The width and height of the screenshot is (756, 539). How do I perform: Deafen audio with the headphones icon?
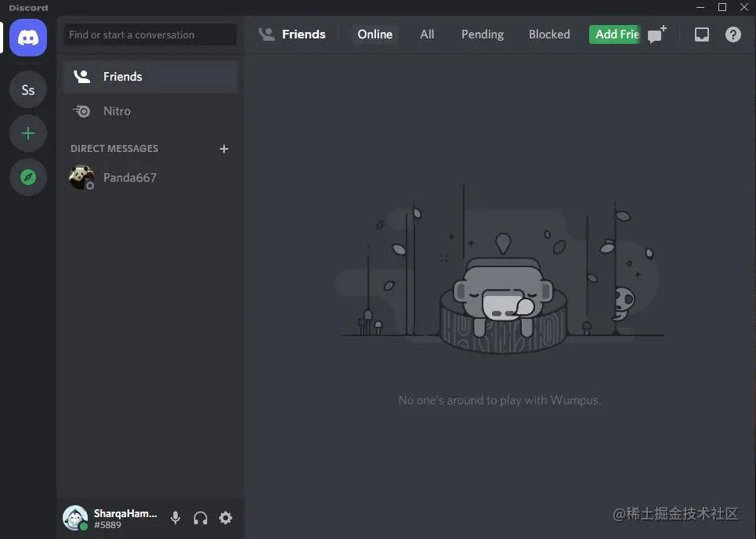pyautogui.click(x=201, y=518)
